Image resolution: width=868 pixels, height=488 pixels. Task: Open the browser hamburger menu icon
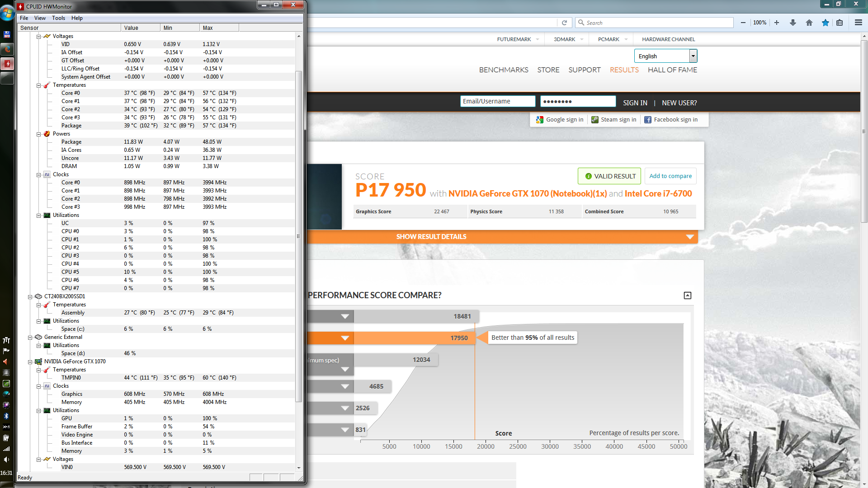[858, 23]
